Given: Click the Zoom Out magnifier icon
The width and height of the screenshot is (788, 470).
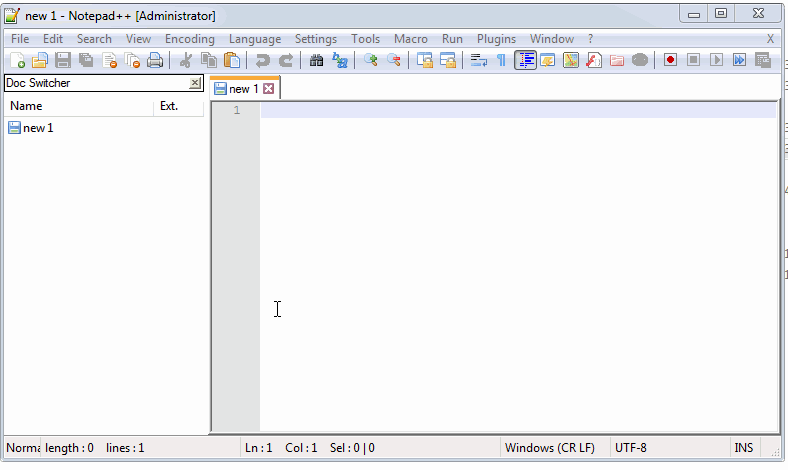Looking at the screenshot, I should coord(393,60).
